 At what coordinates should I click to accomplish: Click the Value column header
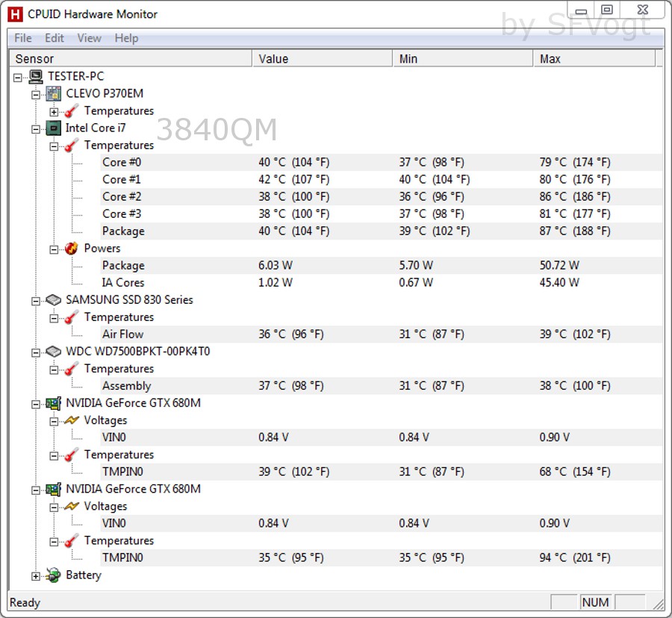323,59
